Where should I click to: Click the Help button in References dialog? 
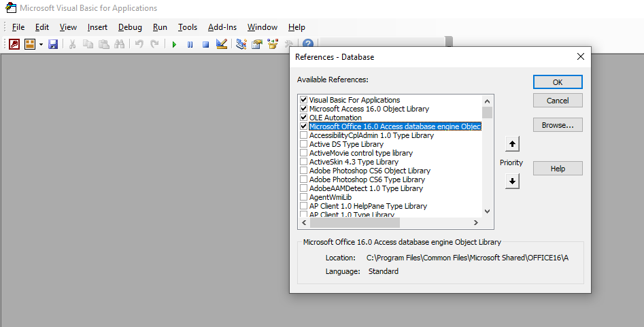pyautogui.click(x=558, y=169)
